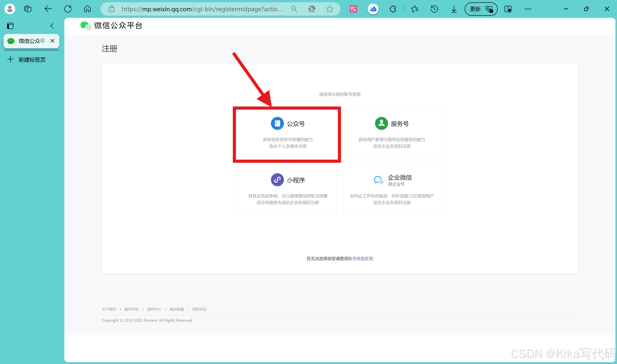617x364 pixels.
Task: Click the translate extension icon in toolbar
Action: [x=353, y=9]
